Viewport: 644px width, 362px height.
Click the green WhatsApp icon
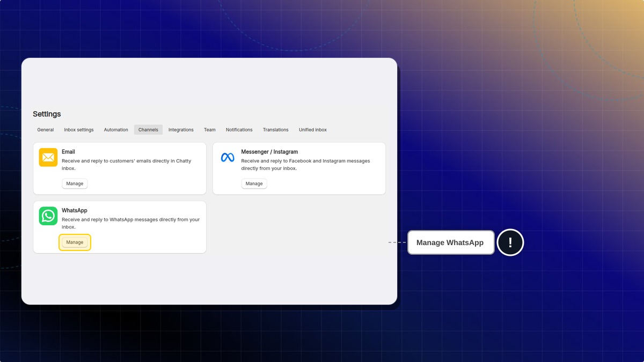tap(48, 216)
